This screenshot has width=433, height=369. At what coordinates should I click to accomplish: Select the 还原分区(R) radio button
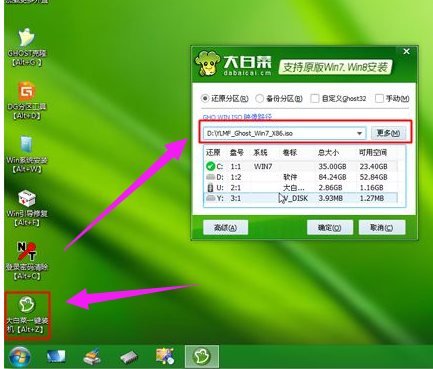pyautogui.click(x=205, y=98)
